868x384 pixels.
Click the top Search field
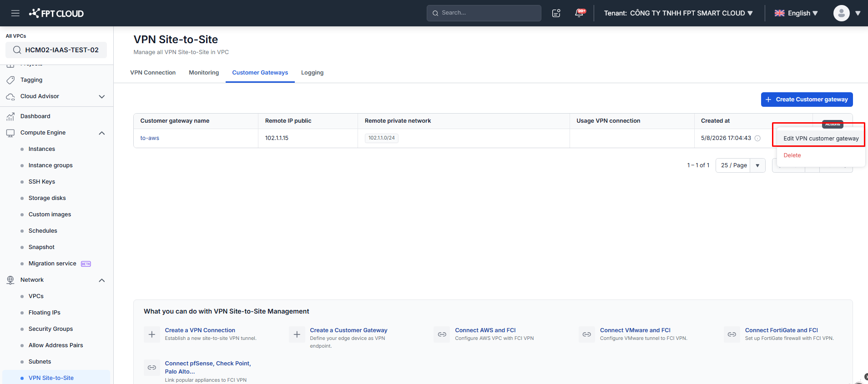coord(484,13)
